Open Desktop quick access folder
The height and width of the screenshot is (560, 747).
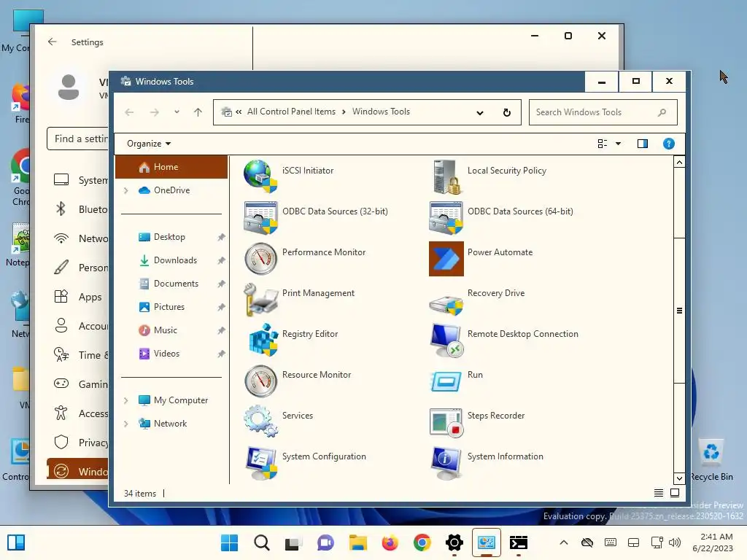pos(169,237)
